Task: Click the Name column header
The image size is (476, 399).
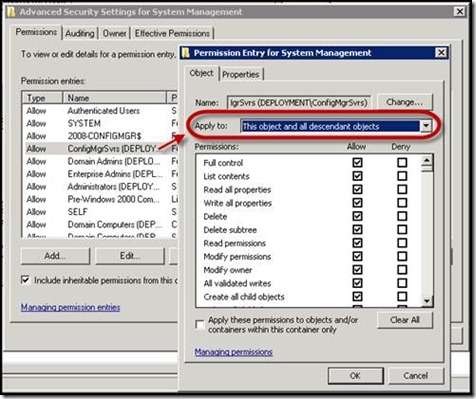Action: tap(115, 98)
